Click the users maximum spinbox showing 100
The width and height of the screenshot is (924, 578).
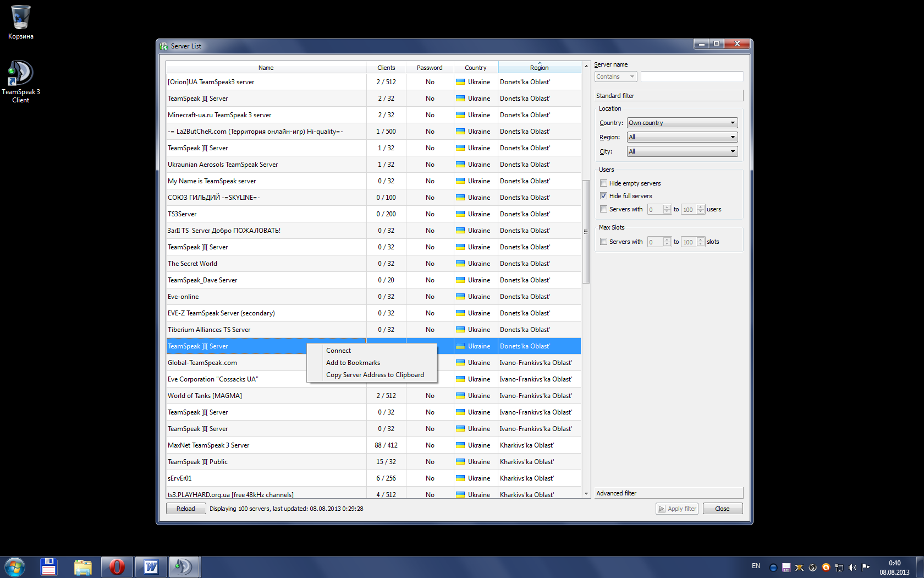(693, 209)
